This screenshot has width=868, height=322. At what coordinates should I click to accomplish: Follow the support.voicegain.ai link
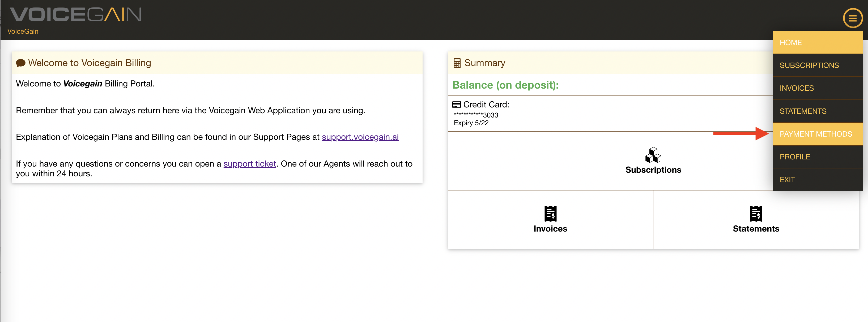tap(360, 137)
